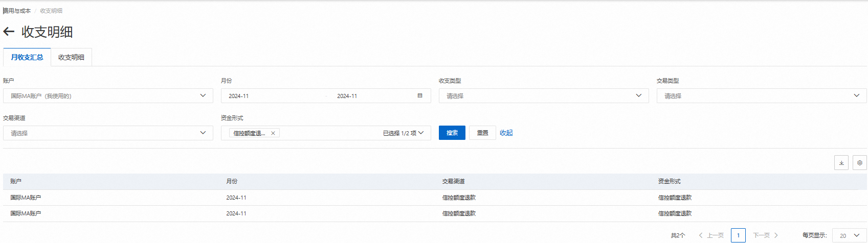Image resolution: width=868 pixels, height=243 pixels.
Task: Click 2024-11 in the second table row
Action: pos(236,213)
